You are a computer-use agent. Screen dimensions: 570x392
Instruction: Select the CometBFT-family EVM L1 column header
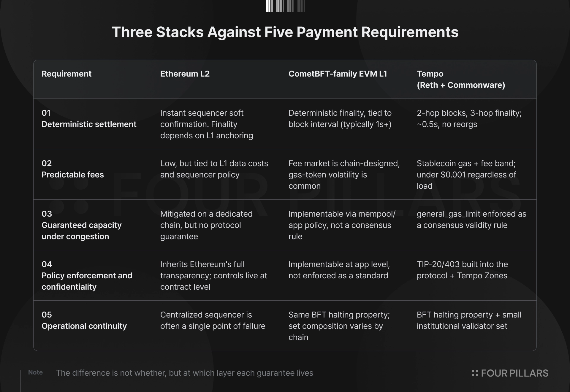(x=338, y=74)
